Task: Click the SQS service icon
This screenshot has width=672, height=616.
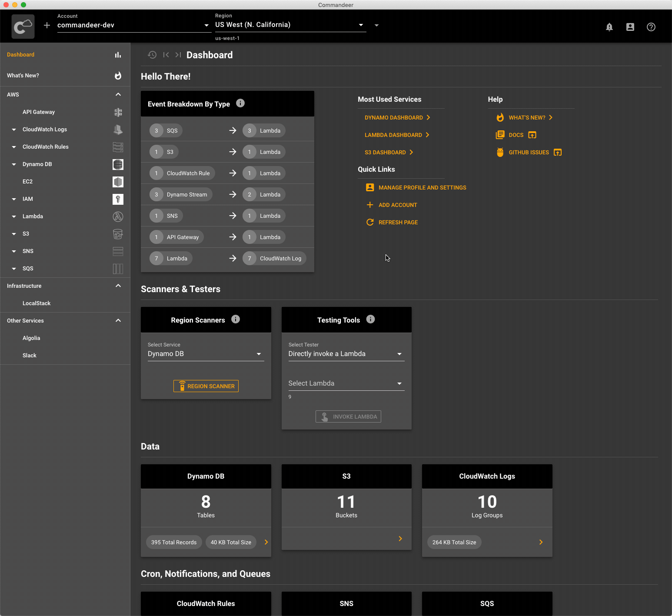Action: (118, 269)
